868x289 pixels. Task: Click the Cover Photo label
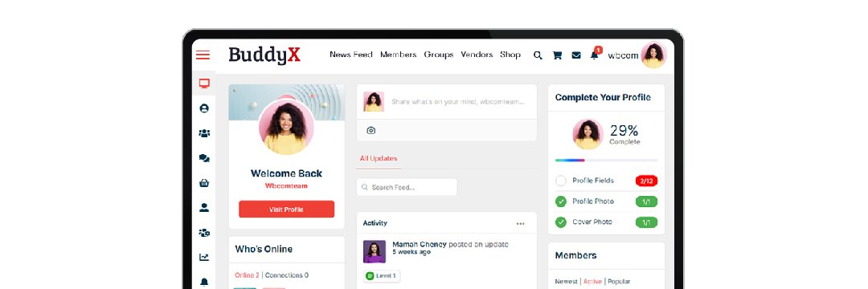[592, 222]
